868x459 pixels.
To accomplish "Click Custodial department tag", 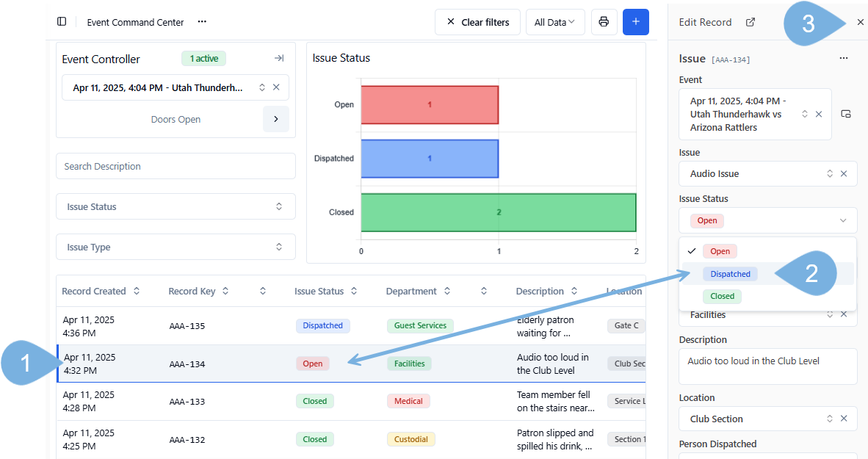I will tap(411, 439).
